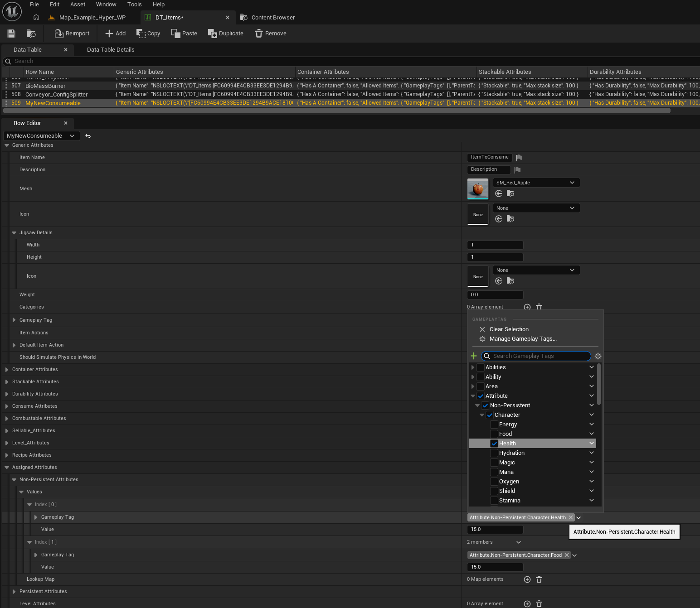The width and height of the screenshot is (700, 608).
Task: Switch to Content Browser tab
Action: [268, 18]
